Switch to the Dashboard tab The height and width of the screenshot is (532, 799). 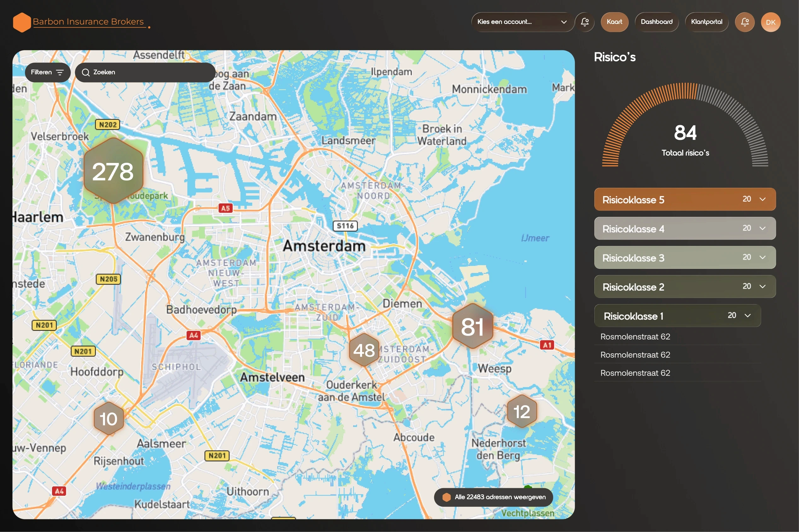point(656,22)
